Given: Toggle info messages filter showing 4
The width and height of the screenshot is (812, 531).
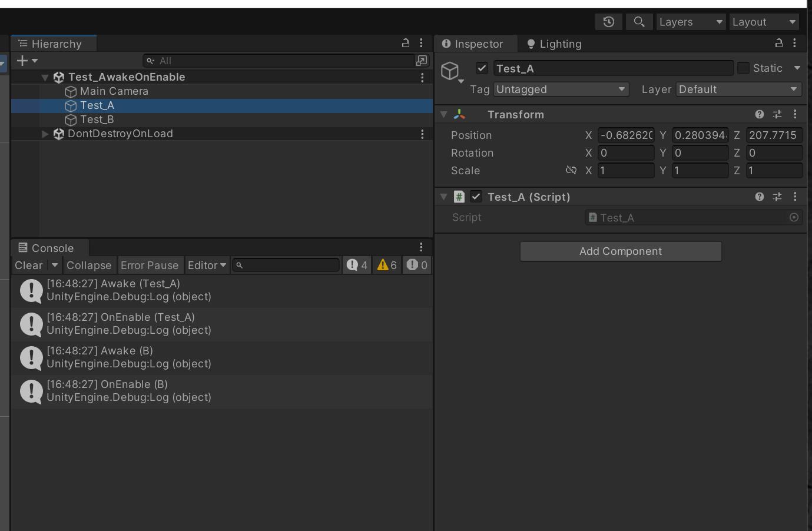Looking at the screenshot, I should (357, 265).
